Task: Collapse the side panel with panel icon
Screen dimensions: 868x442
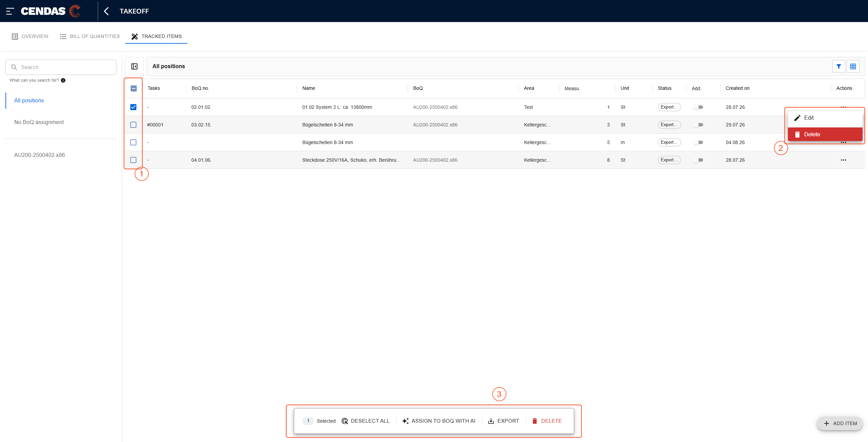Action: coord(134,66)
